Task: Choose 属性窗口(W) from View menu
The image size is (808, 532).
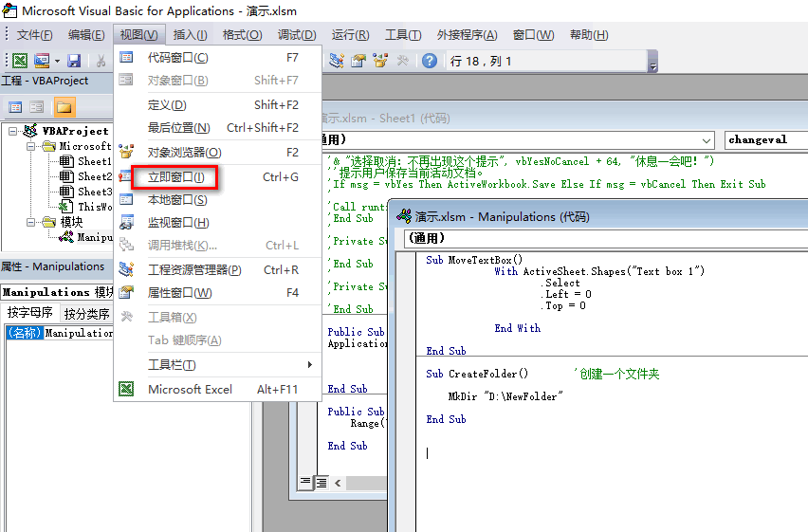Action: [217, 293]
